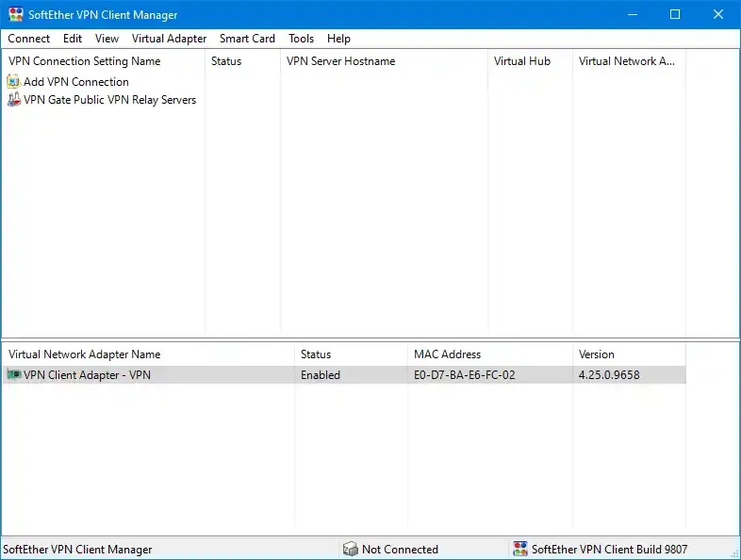Open the View menu
741x560 pixels.
point(107,39)
